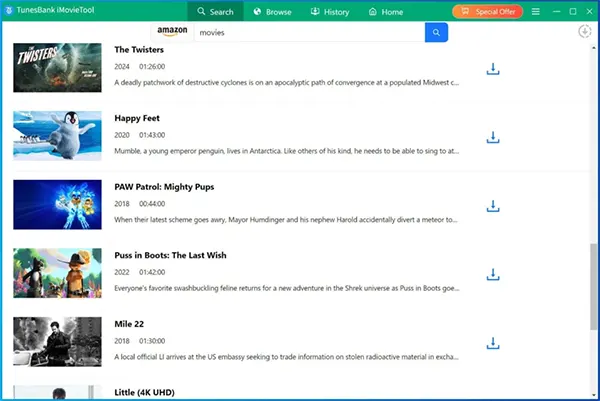The height and width of the screenshot is (401, 600).
Task: Download The Twisters movie
Action: (492, 69)
